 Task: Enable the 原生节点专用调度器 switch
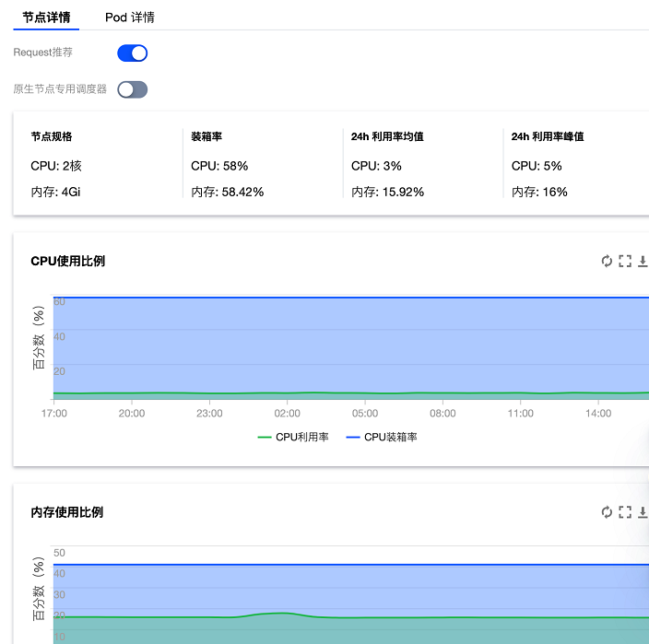[x=132, y=89]
